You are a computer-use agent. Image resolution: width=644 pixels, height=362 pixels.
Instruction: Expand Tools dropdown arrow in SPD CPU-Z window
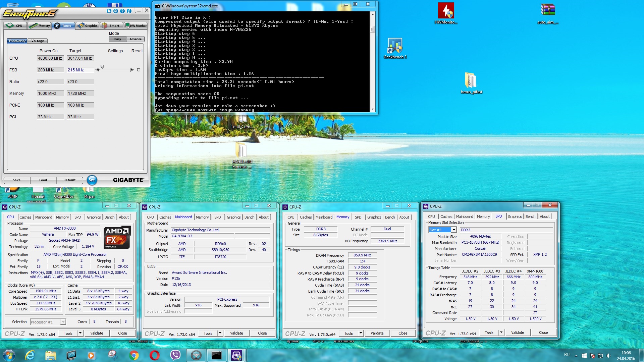[501, 333]
